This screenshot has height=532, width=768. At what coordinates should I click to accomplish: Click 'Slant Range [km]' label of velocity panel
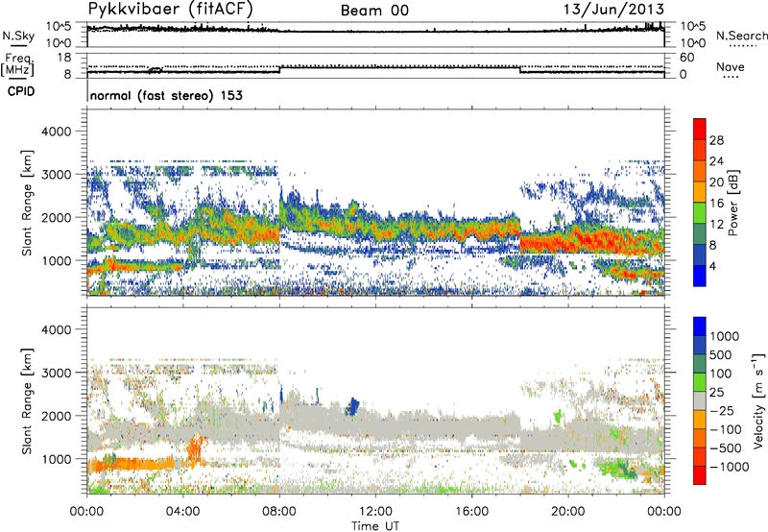pos(27,401)
